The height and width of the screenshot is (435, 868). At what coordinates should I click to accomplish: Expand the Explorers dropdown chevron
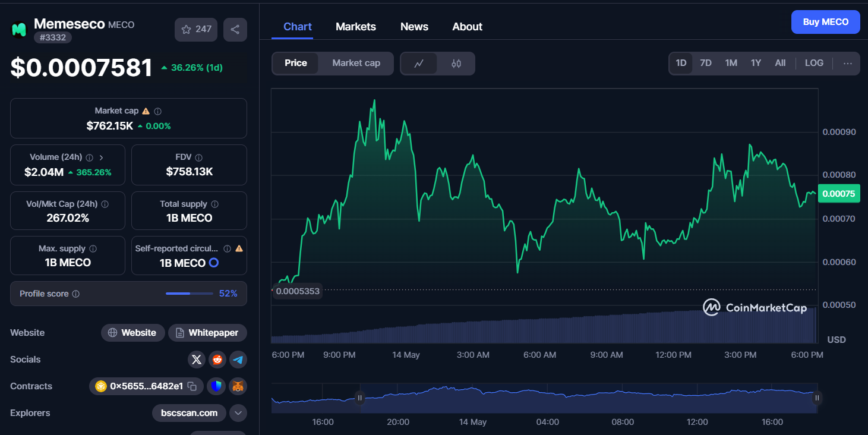coord(238,413)
